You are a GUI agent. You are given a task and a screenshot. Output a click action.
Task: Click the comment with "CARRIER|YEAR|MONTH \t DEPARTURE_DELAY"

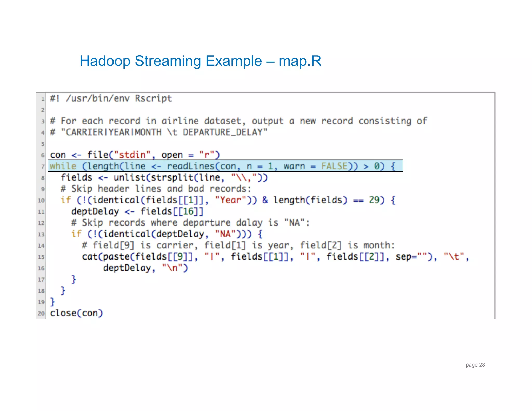pos(158,132)
